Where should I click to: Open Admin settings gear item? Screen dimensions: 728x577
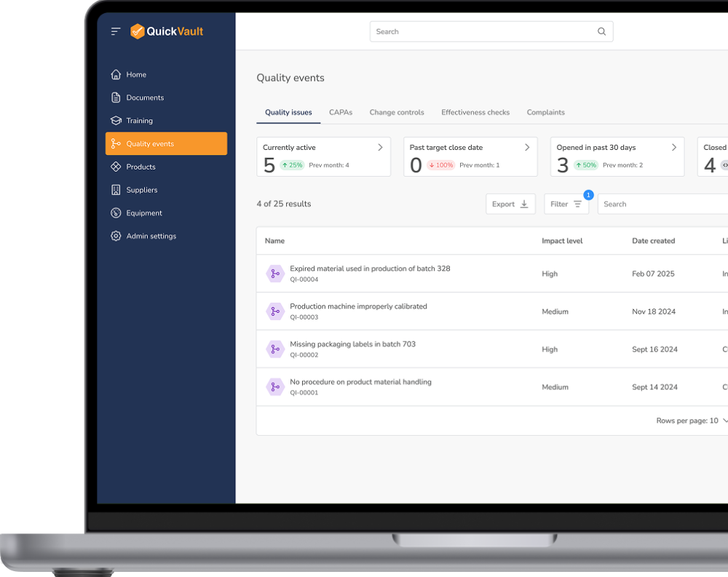click(151, 236)
